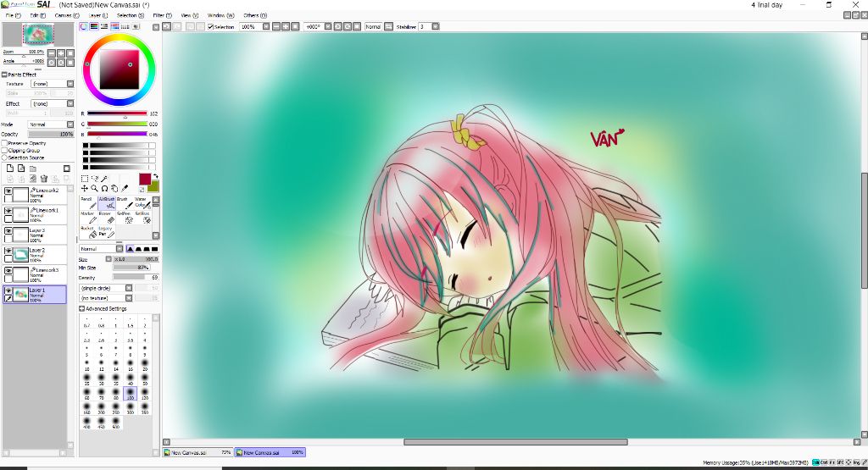Open the Edit menu

(x=38, y=15)
